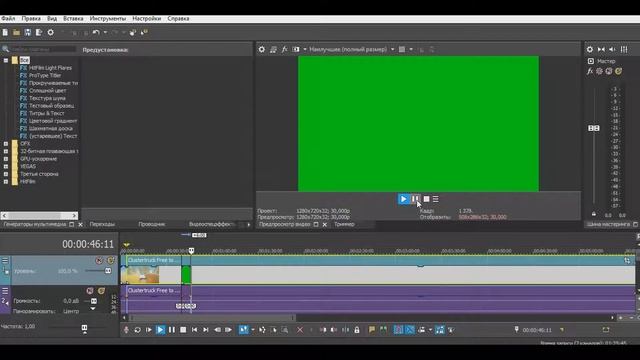Expand the OFX folder
The height and width of the screenshot is (360, 640).
[x=6, y=144]
